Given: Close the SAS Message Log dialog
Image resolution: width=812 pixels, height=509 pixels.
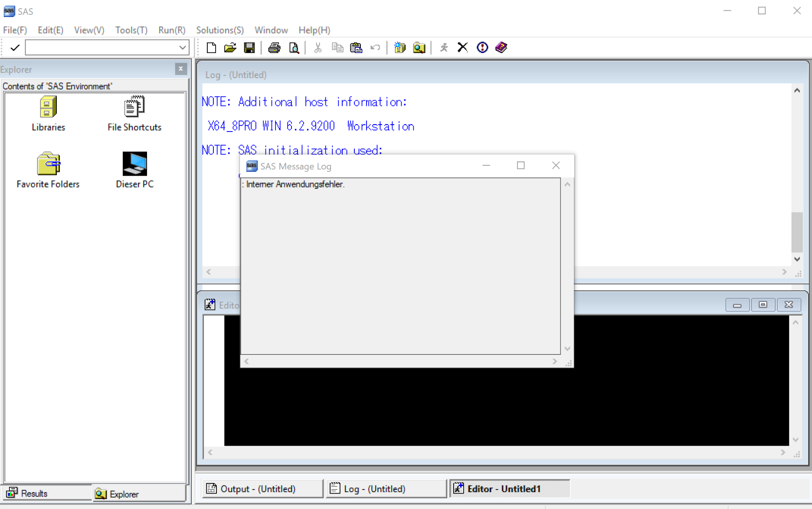Looking at the screenshot, I should pos(556,166).
